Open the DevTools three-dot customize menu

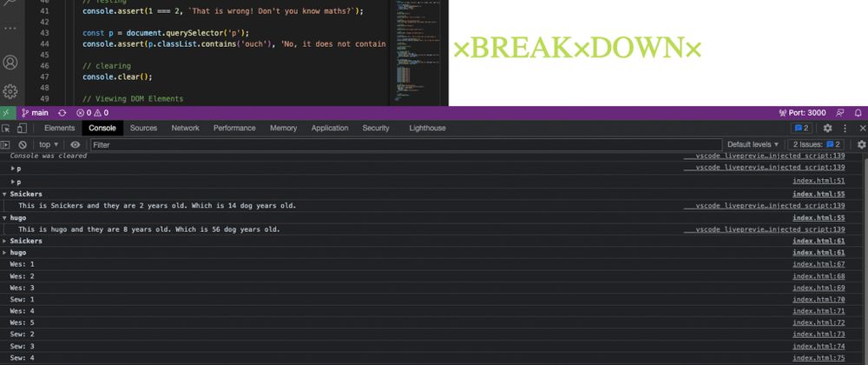pos(845,128)
